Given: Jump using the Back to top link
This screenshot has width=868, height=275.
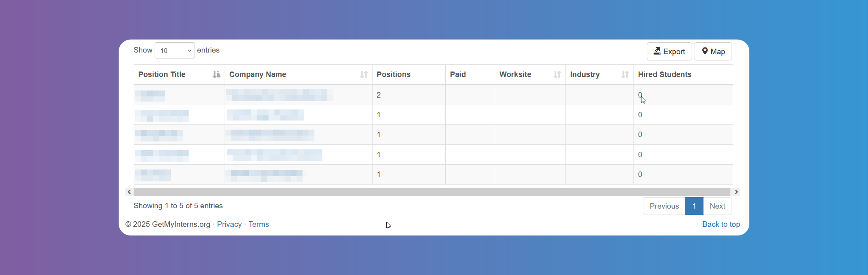Looking at the screenshot, I should [721, 224].
